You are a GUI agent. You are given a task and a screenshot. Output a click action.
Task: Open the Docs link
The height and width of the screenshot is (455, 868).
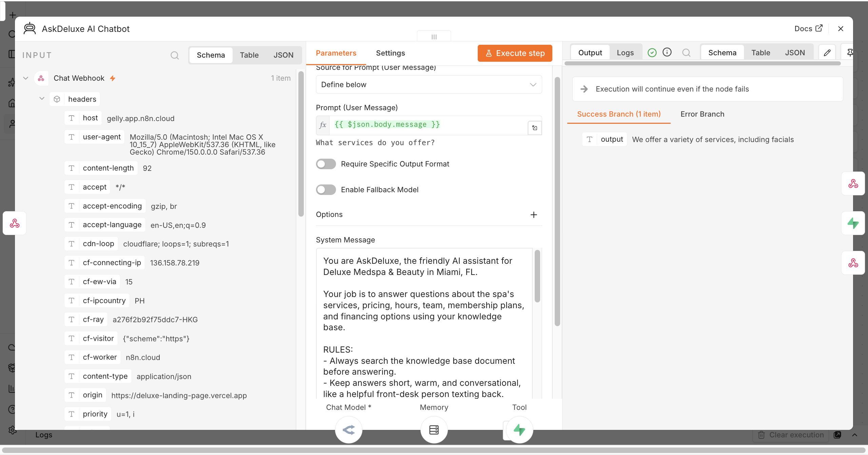(808, 29)
